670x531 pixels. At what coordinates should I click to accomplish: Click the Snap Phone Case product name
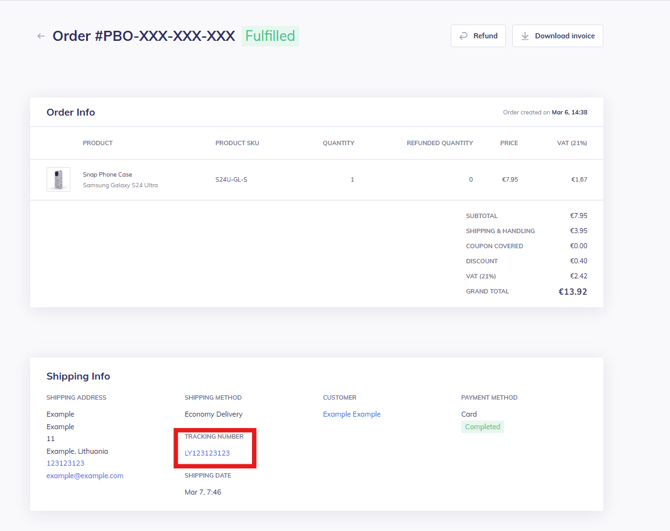tap(107, 174)
